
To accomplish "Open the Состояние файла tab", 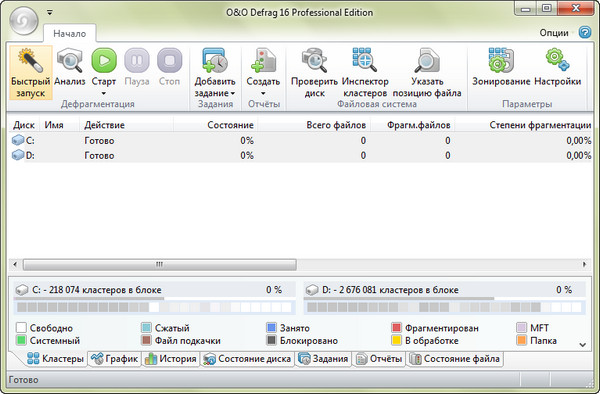I will pos(455,359).
